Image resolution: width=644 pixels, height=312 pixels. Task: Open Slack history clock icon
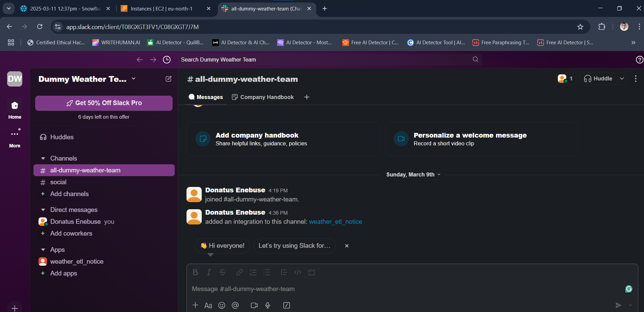point(167,59)
